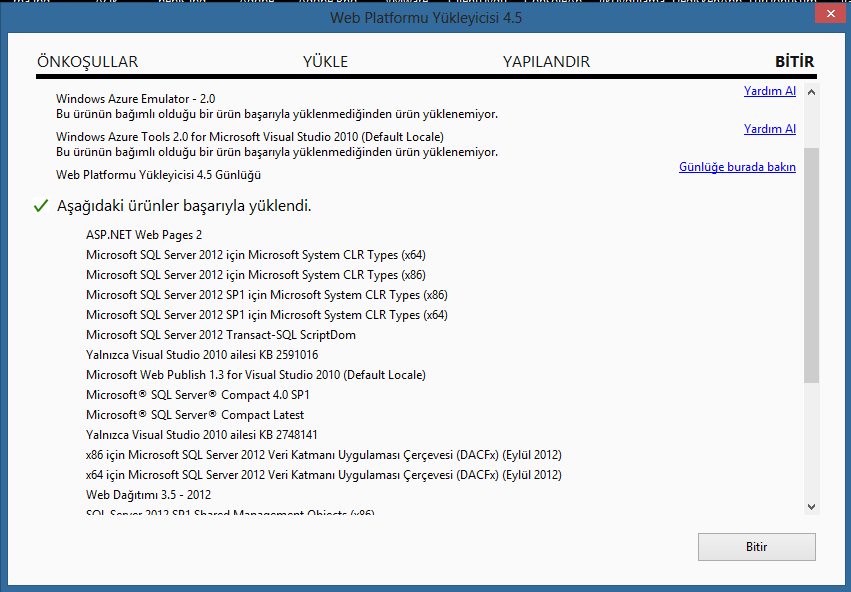Click SQL Server Compact Latest entry
The height and width of the screenshot is (592, 851).
point(195,415)
